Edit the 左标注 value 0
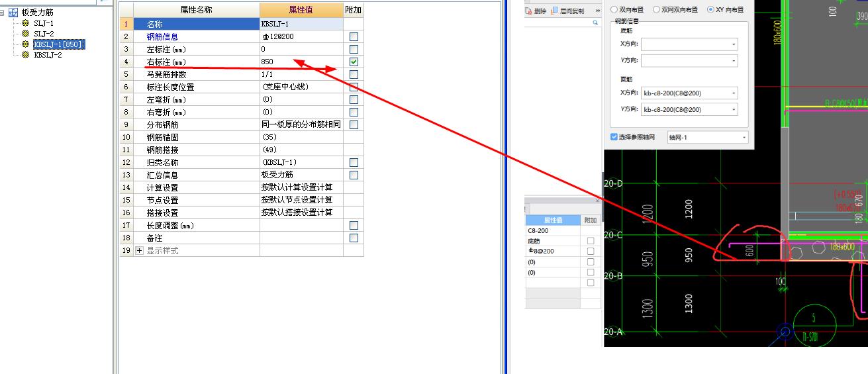This screenshot has width=868, height=374. pos(301,49)
